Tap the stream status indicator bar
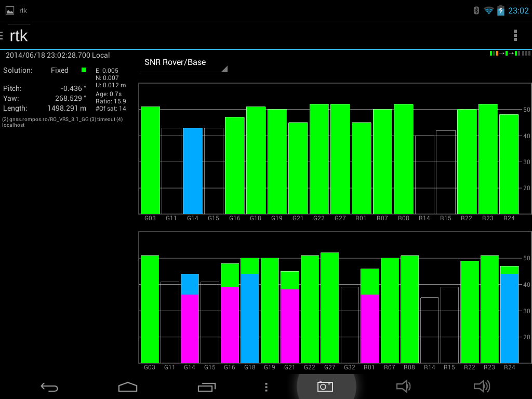Screen dimensions: 532x399 (510, 54)
